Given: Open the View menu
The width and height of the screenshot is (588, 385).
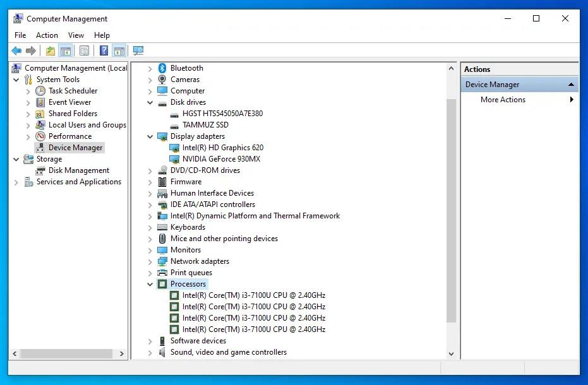Looking at the screenshot, I should coord(76,35).
